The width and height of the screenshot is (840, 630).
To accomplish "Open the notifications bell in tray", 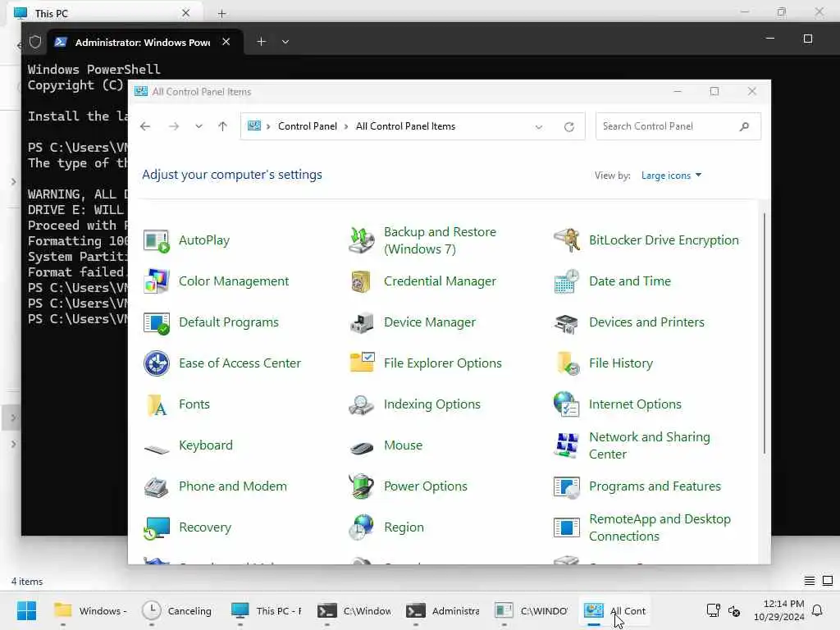I will 817,610.
